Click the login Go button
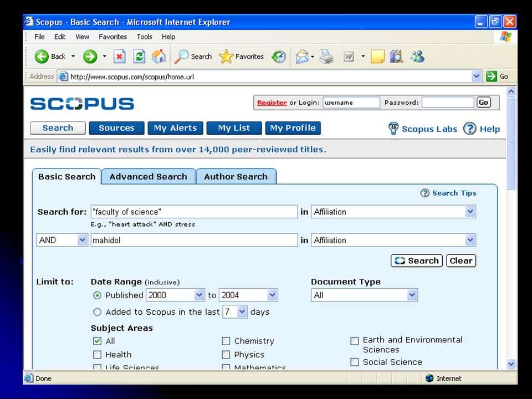The height and width of the screenshot is (399, 532). click(483, 103)
